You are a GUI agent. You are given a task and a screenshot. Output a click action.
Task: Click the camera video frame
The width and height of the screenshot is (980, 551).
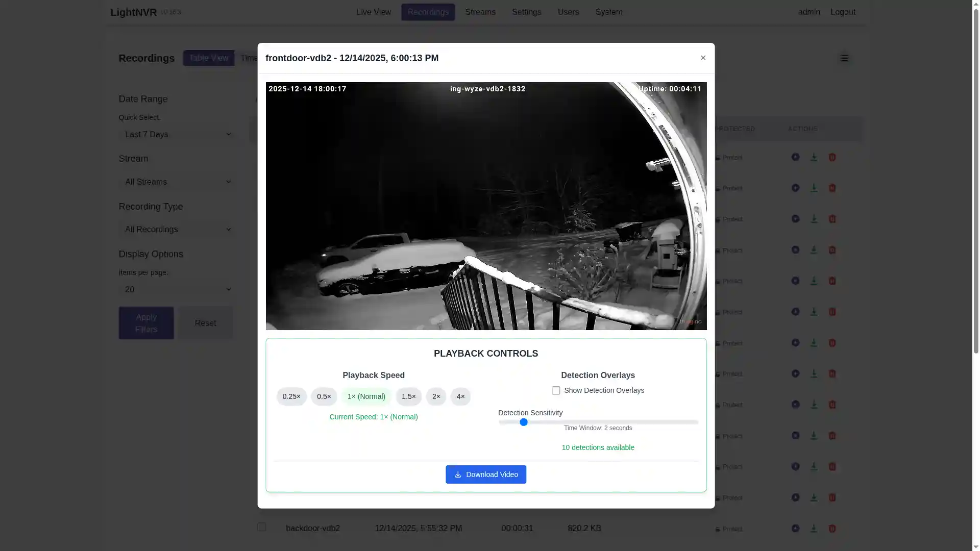pos(486,206)
